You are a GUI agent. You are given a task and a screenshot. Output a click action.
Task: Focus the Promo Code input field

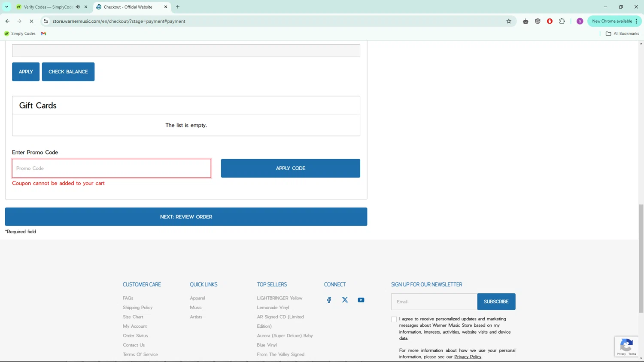point(112,168)
